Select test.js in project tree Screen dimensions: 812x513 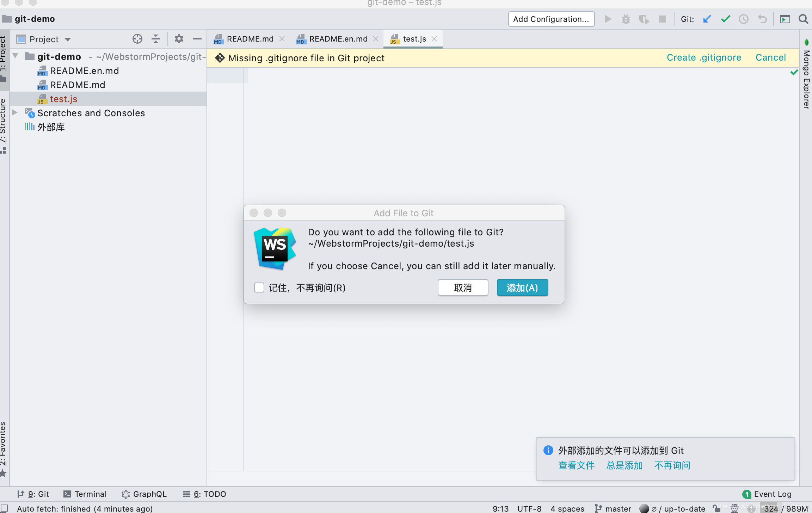click(108, 99)
